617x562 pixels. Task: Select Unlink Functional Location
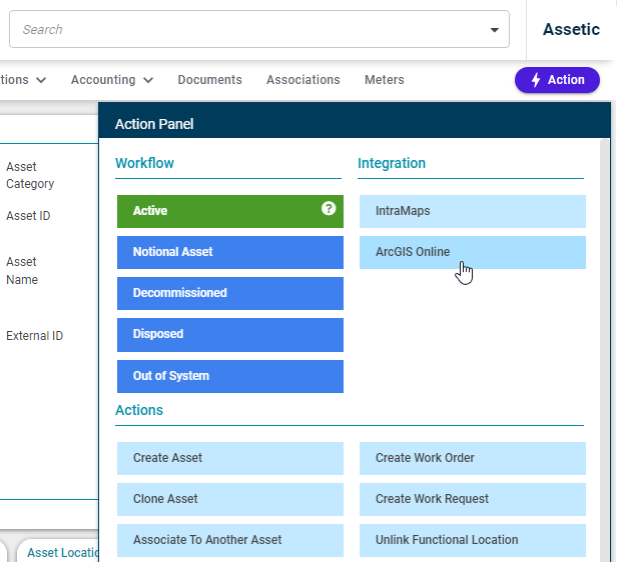coord(473,540)
